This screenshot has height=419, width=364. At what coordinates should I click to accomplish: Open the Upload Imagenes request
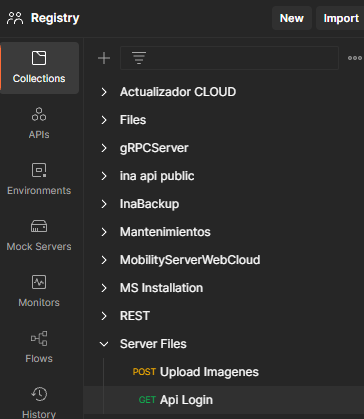(209, 372)
